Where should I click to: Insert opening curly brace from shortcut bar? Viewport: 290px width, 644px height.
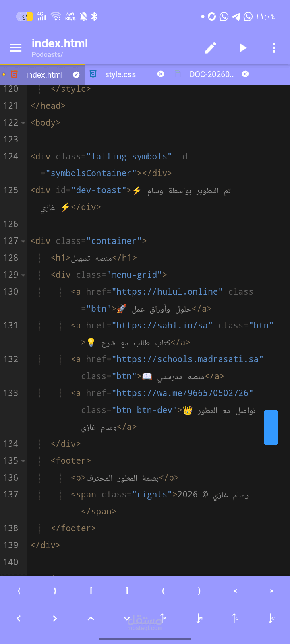point(19,591)
